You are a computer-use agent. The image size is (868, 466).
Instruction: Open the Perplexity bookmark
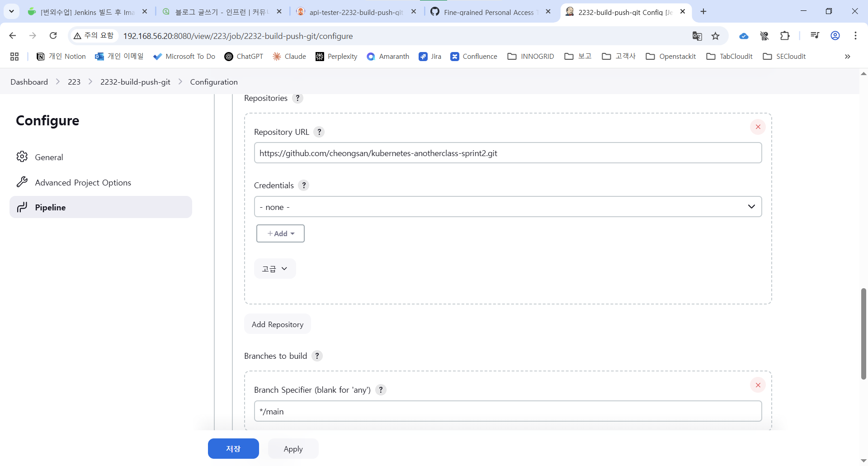click(336, 57)
